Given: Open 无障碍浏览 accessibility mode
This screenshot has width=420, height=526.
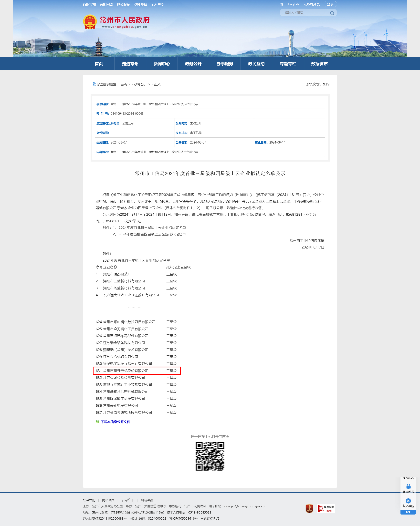Looking at the screenshot, I should tap(311, 4).
